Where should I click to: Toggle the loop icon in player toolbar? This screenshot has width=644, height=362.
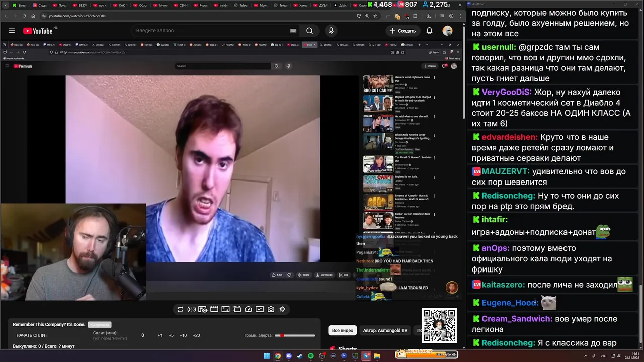[180, 309]
